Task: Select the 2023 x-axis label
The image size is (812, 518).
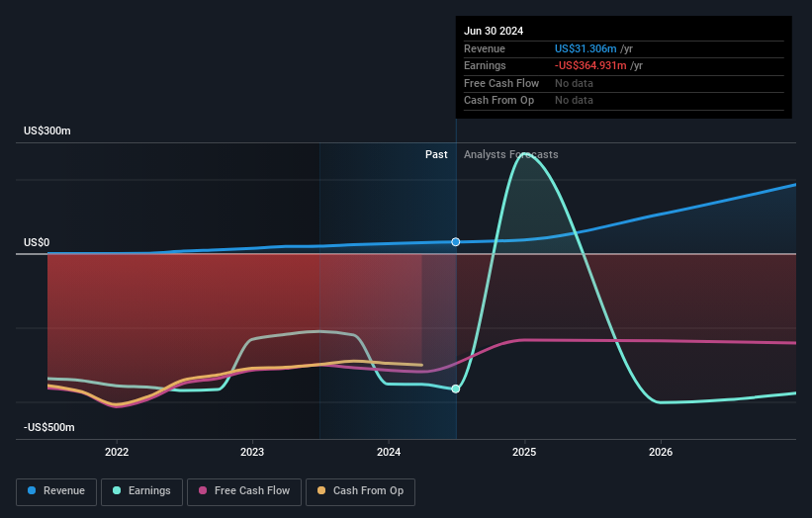Action: [252, 452]
